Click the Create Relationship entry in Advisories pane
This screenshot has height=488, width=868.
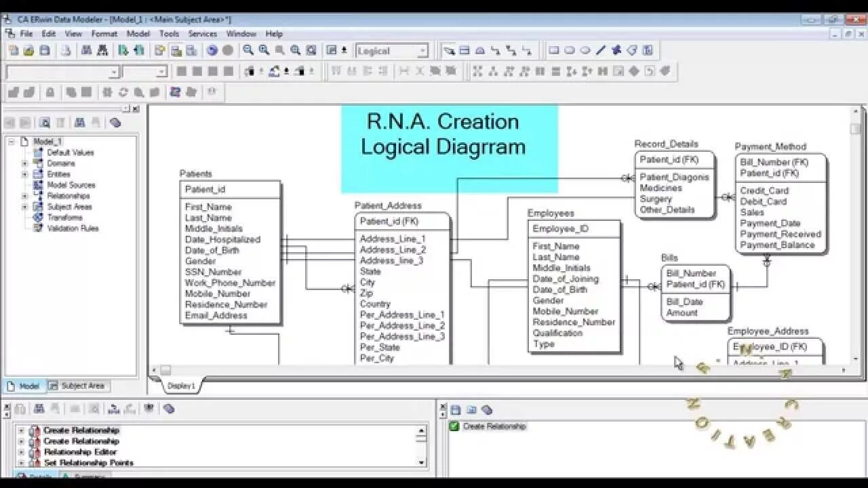pos(494,426)
